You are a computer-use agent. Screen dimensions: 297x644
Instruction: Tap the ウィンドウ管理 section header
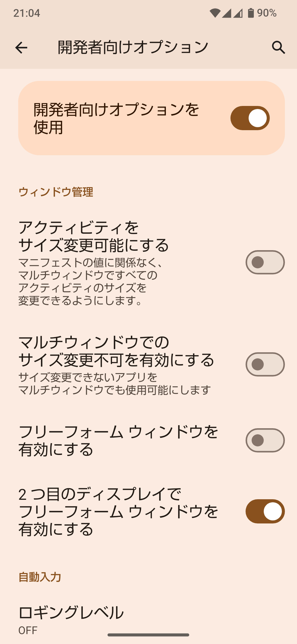click(x=56, y=192)
